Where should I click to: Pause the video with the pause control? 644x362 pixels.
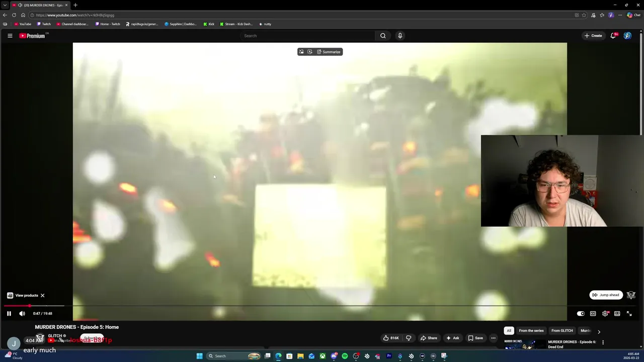[x=9, y=314]
